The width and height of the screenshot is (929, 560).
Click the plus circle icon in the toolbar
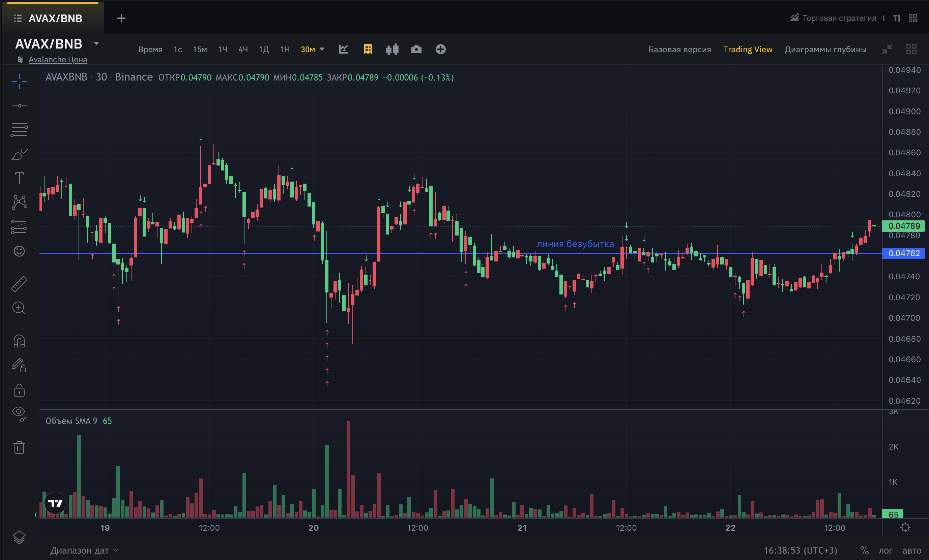440,50
